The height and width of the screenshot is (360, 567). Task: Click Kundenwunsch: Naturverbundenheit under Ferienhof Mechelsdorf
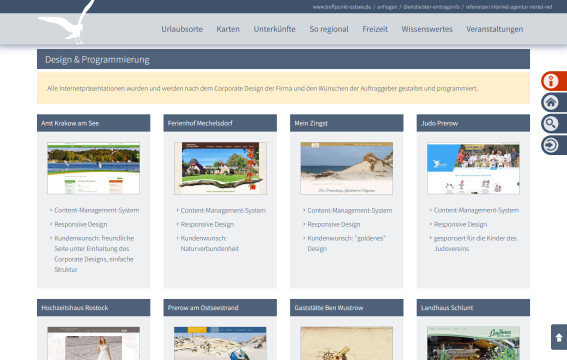210,243
